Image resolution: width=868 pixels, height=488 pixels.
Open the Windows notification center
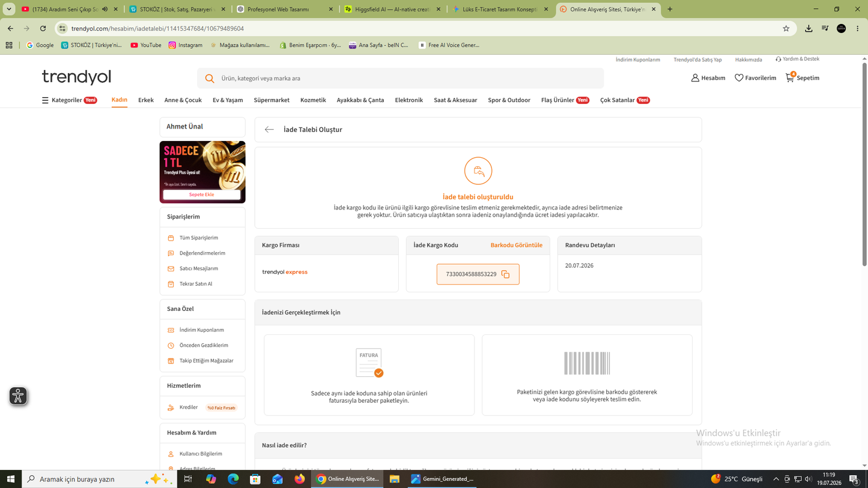pyautogui.click(x=854, y=479)
